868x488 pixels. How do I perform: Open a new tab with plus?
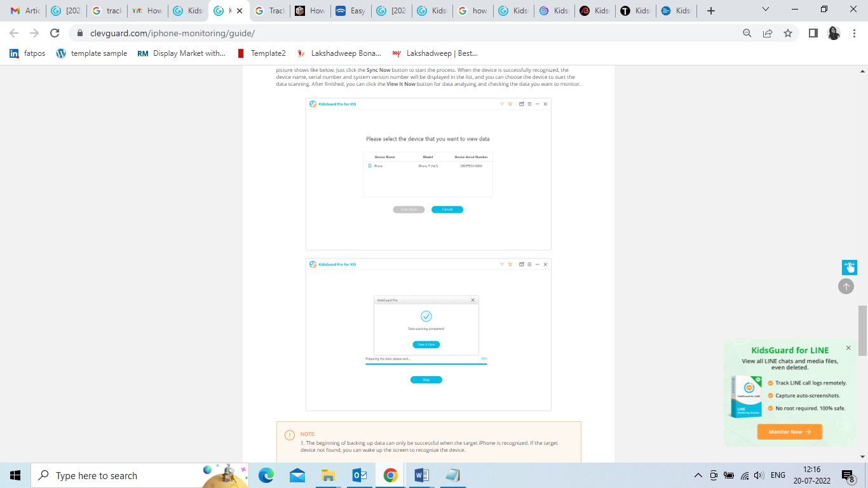pos(711,11)
